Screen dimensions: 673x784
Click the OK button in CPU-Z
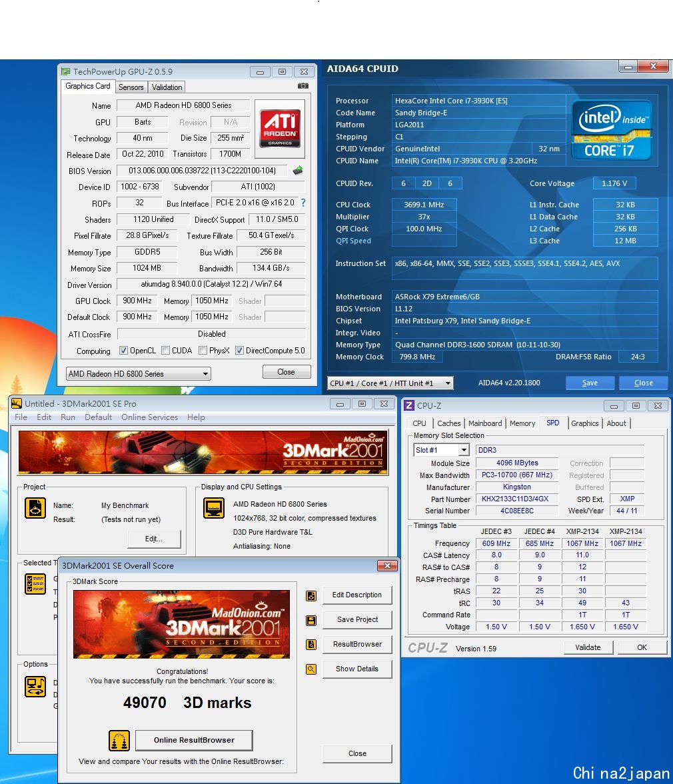(642, 647)
